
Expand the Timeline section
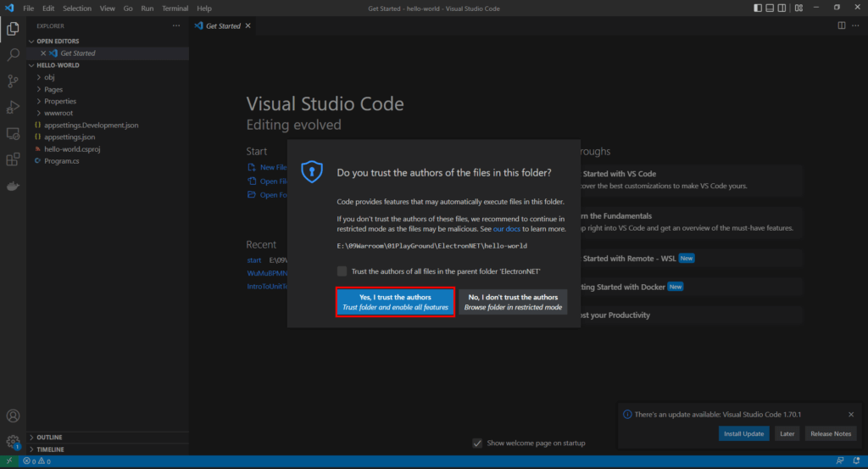(108, 449)
